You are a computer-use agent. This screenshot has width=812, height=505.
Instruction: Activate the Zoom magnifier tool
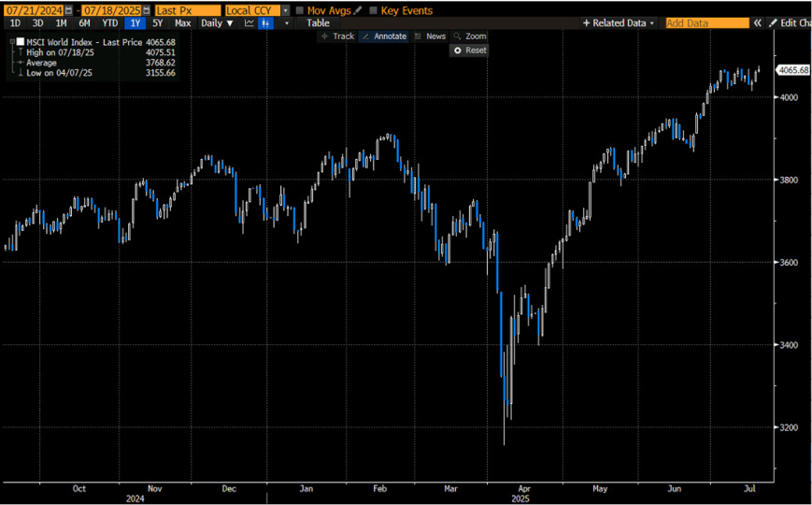pyautogui.click(x=469, y=36)
